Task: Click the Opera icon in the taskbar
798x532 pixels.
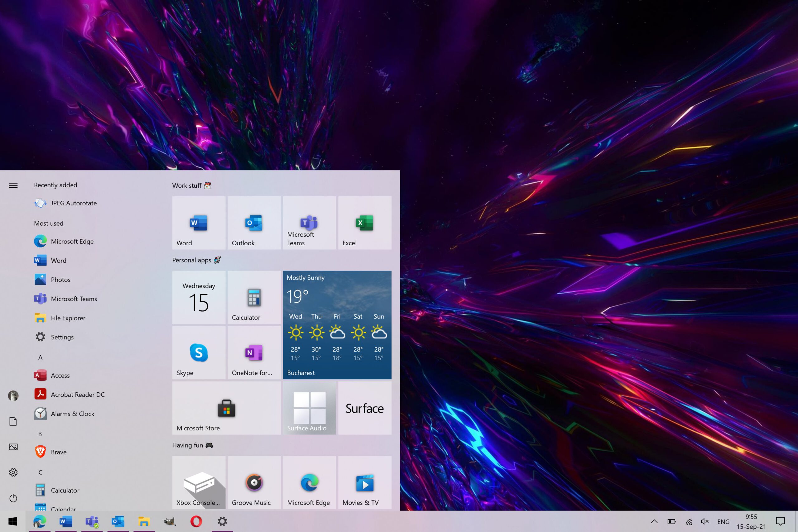Action: coord(196,521)
